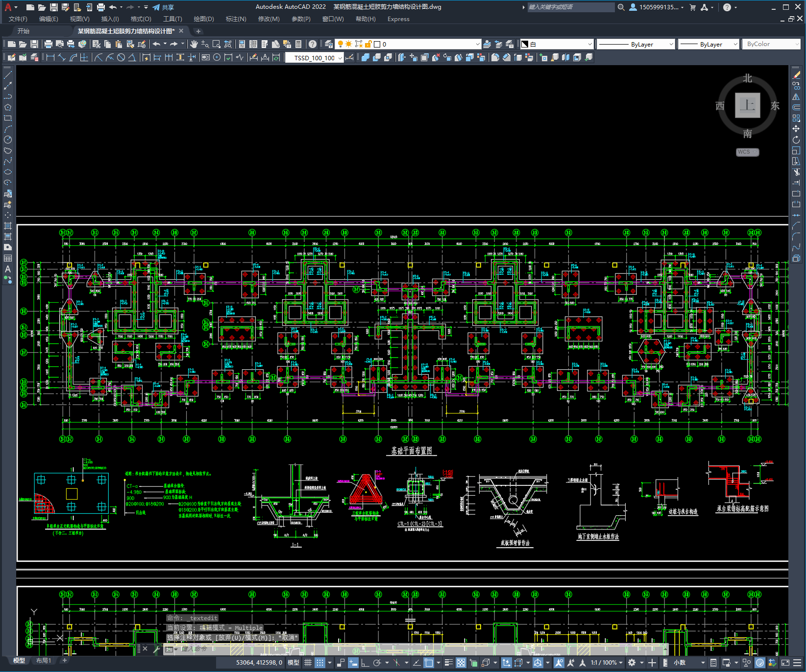
Task: Click the 共享 share button
Action: click(163, 7)
